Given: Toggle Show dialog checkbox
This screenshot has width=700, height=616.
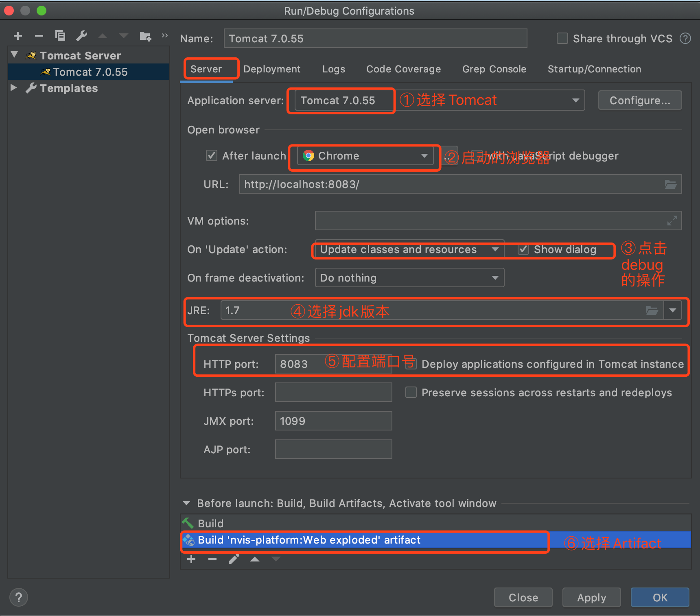Looking at the screenshot, I should pos(523,249).
